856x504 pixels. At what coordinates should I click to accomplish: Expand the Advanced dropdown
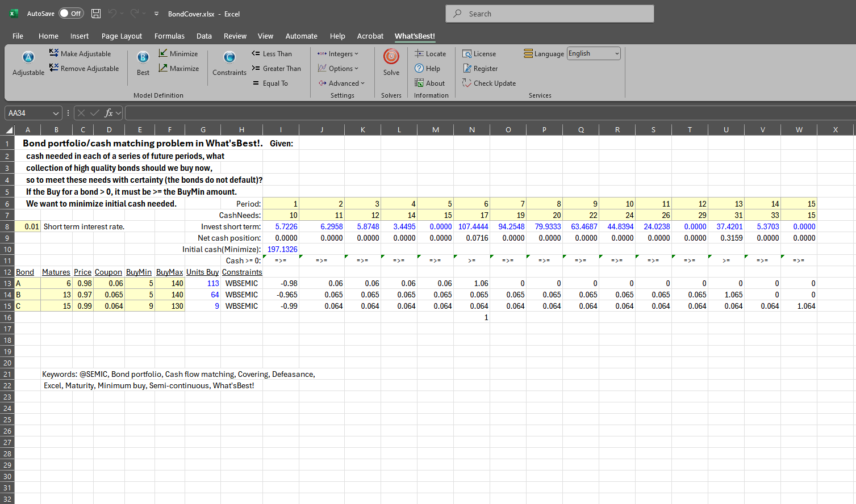(341, 83)
